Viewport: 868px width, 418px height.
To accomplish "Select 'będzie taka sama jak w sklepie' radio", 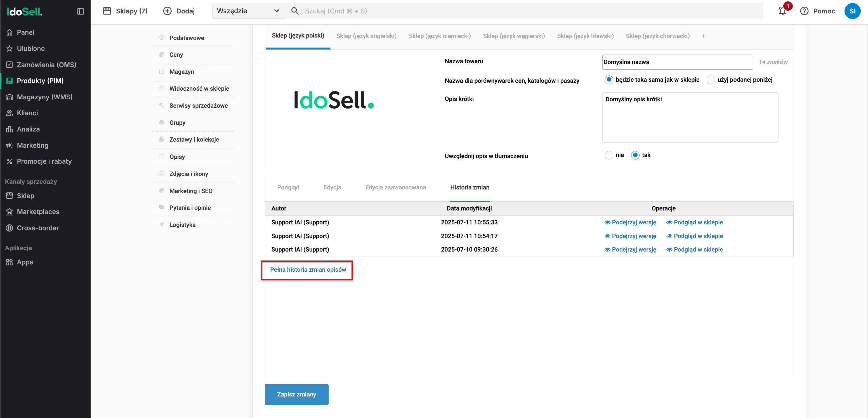I will [608, 80].
